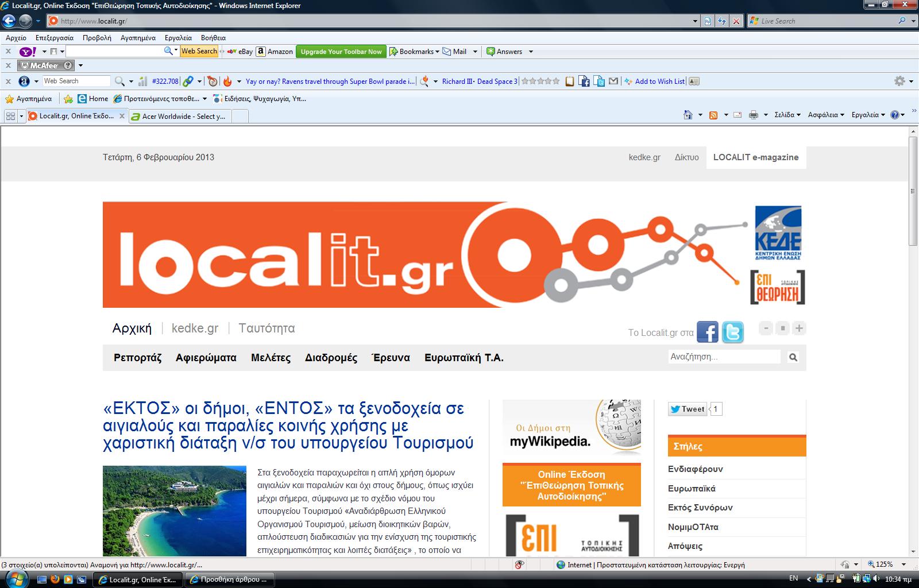Switch to the Acer Worldwide tab
The image size is (919, 588).
pyautogui.click(x=179, y=116)
